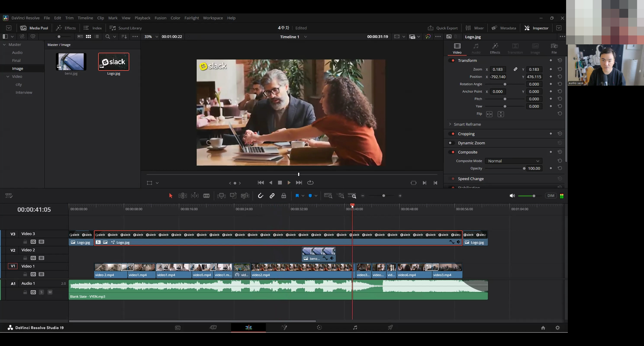The width and height of the screenshot is (644, 346).
Task: Open the Fairlight page music icon
Action: tap(355, 328)
